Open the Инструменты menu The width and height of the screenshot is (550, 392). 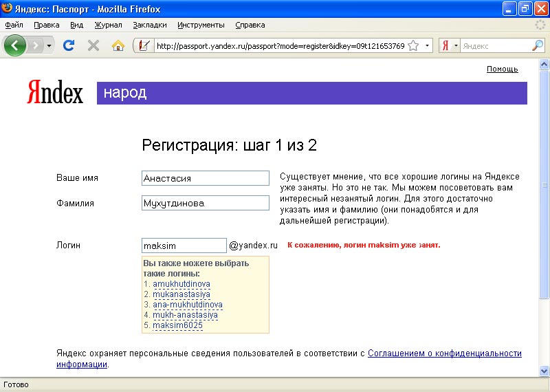click(201, 25)
